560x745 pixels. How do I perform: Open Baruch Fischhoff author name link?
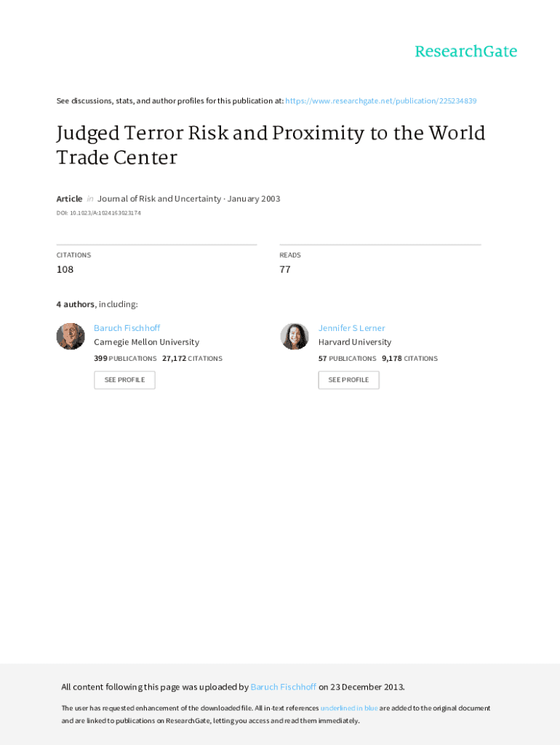coord(127,328)
